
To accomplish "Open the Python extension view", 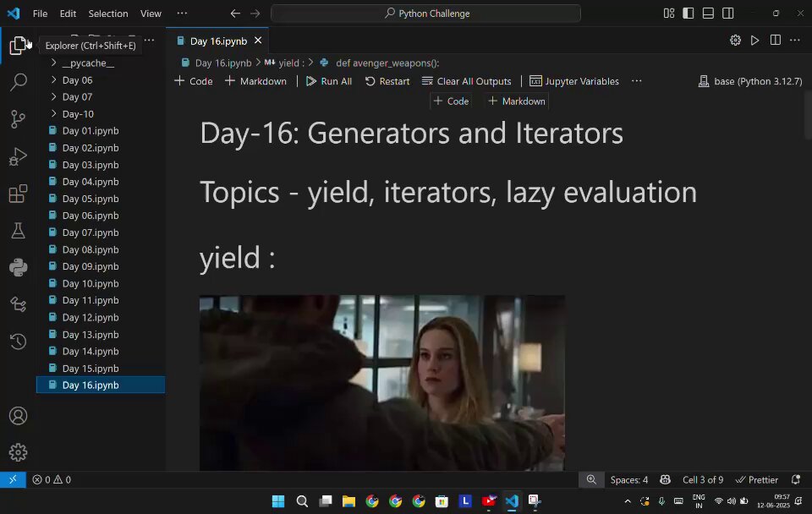I will click(18, 268).
